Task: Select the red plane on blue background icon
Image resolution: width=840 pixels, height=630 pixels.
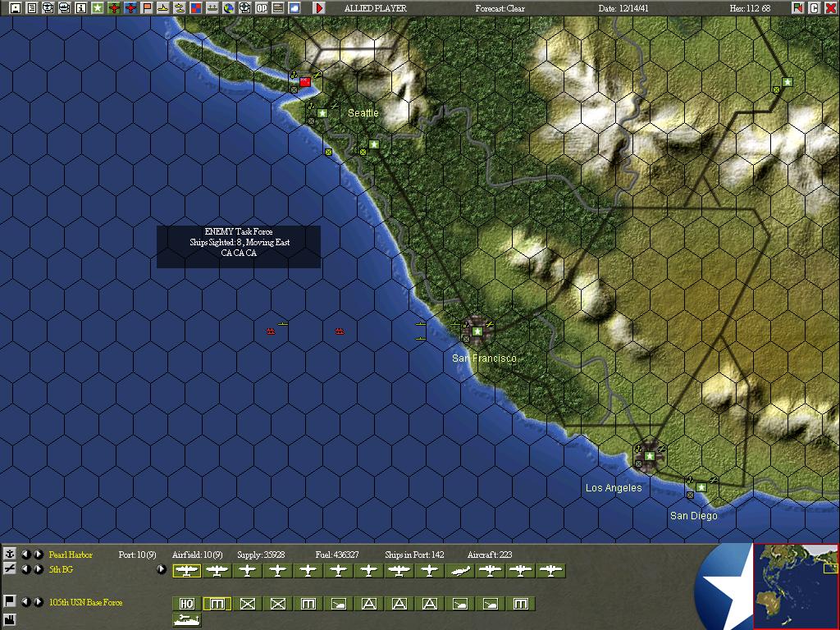Action: click(130, 8)
